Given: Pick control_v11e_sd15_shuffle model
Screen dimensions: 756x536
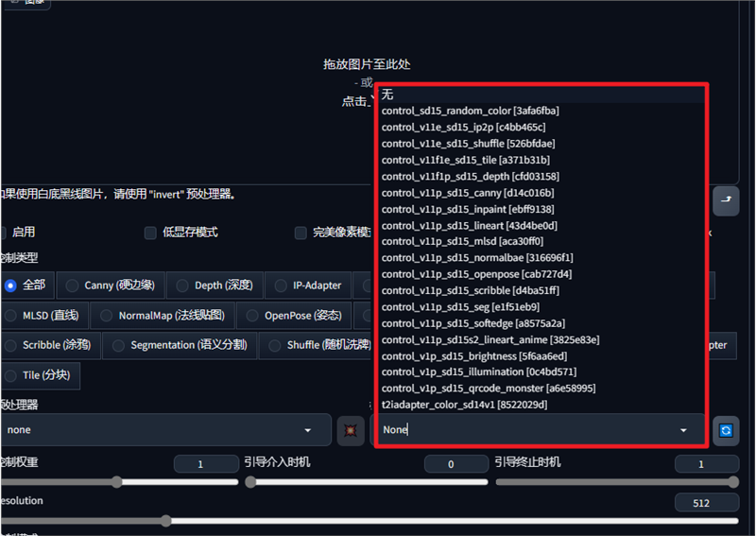Looking at the screenshot, I should click(540, 144).
